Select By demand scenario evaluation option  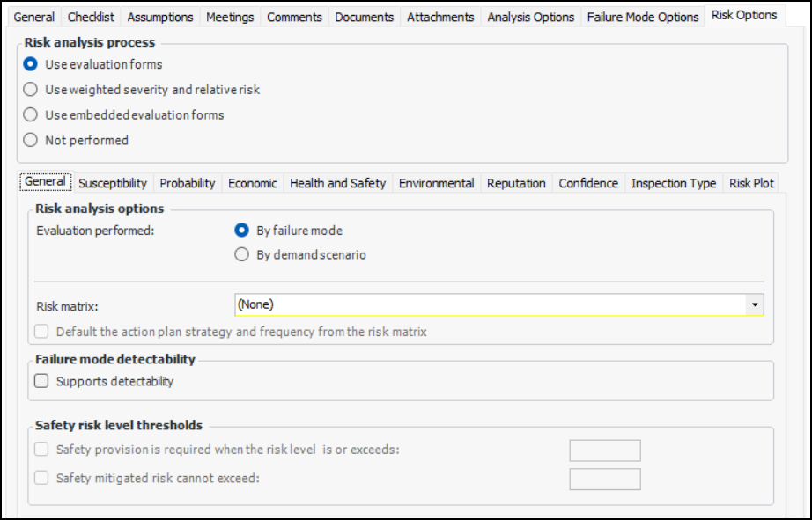pos(242,255)
